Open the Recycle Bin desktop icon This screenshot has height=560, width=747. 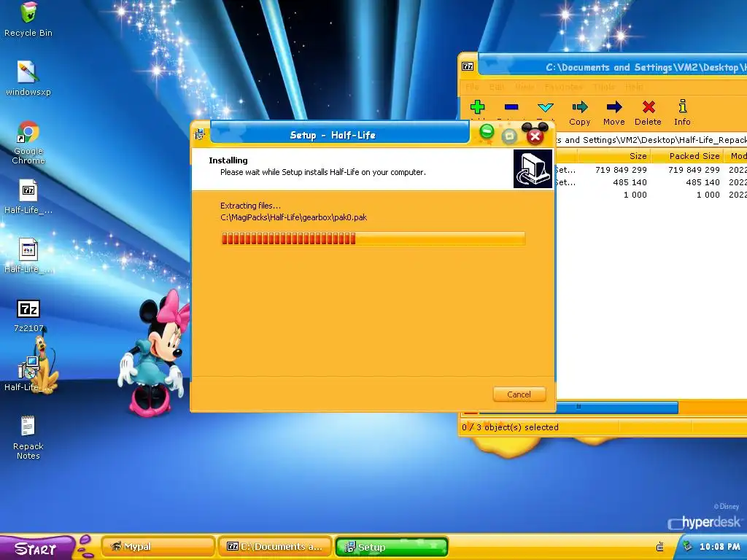[x=28, y=13]
